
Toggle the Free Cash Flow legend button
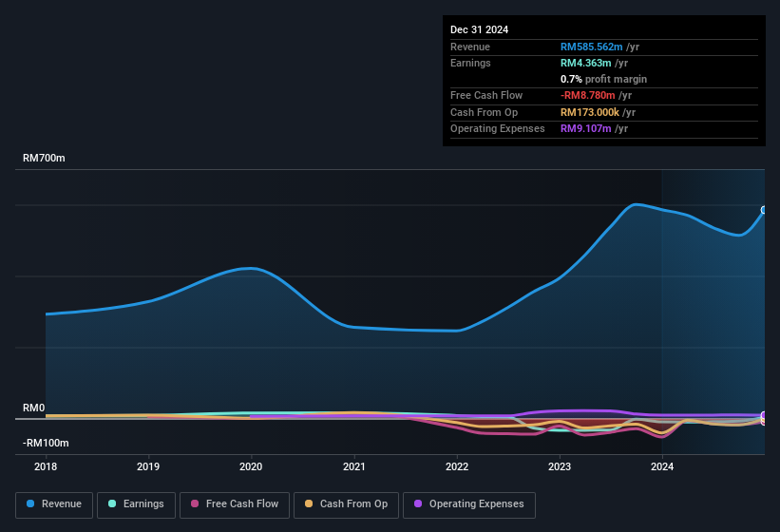pyautogui.click(x=235, y=504)
